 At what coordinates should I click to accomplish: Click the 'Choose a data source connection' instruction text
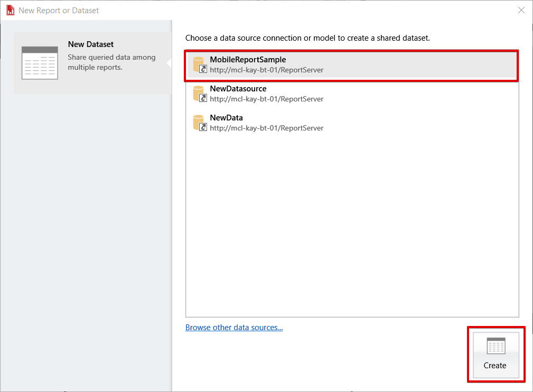pos(307,39)
